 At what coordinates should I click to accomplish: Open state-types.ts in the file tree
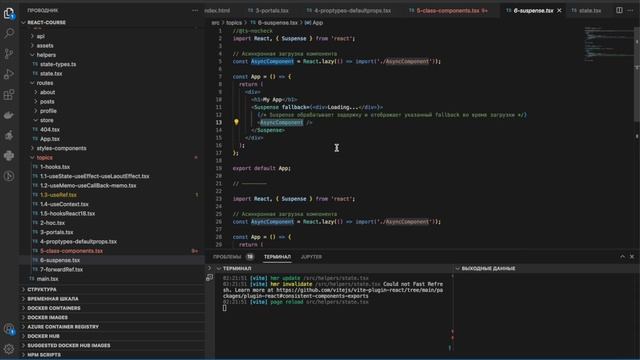click(58, 64)
